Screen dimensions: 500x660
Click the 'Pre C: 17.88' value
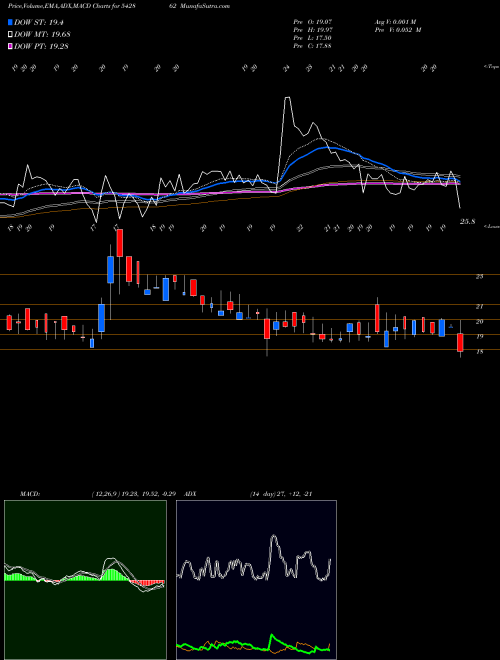point(313,46)
